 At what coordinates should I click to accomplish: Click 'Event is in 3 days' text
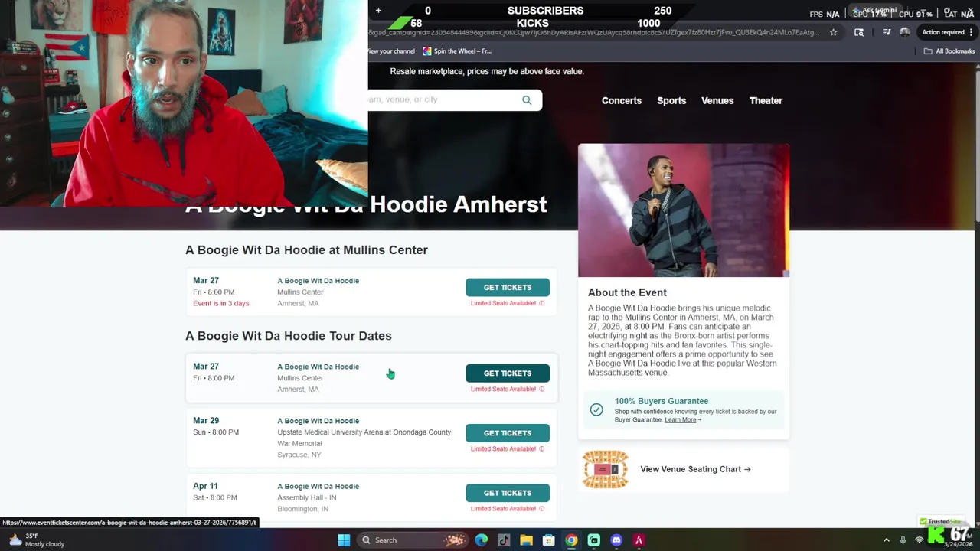pyautogui.click(x=220, y=303)
